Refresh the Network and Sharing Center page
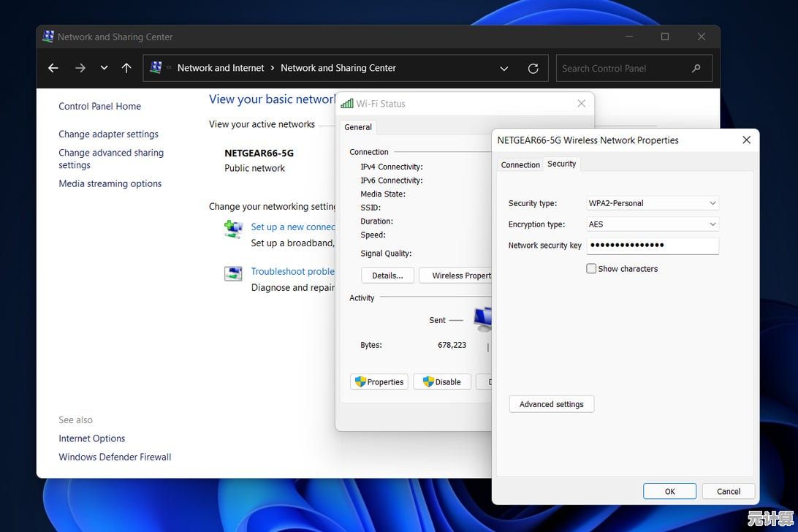The image size is (798, 532). point(533,68)
